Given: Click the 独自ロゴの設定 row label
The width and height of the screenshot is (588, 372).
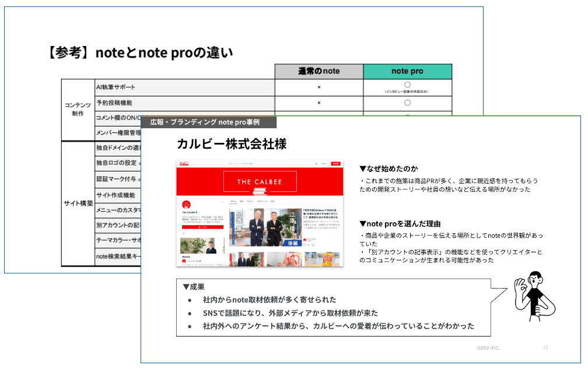Looking at the screenshot, I should tap(116, 163).
